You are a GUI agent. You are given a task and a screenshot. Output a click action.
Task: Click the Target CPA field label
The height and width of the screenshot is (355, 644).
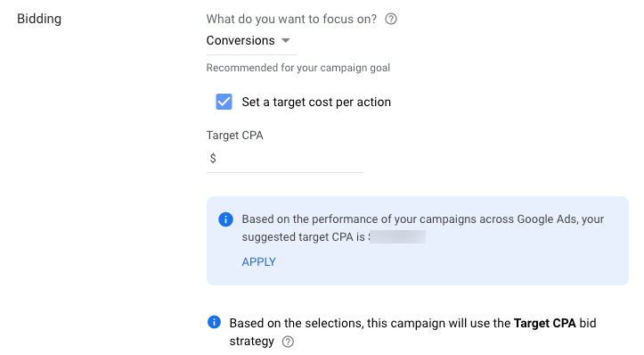(234, 136)
